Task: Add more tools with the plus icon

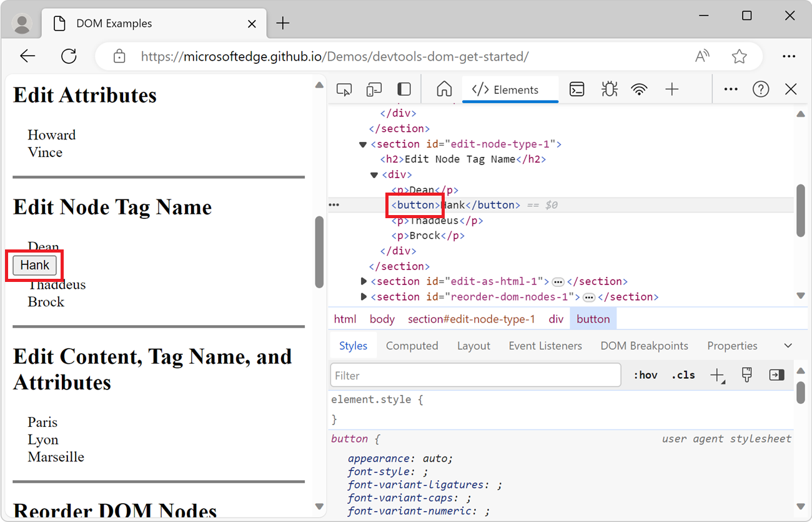Action: [671, 89]
